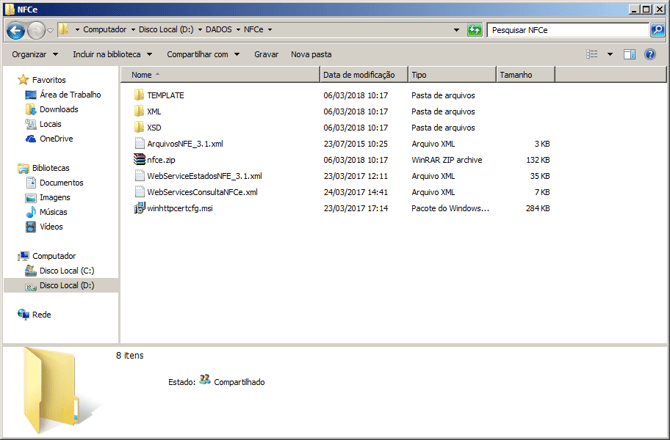Expand the Compartilhar com dropdown
The height and width of the screenshot is (440, 670).
pyautogui.click(x=202, y=54)
